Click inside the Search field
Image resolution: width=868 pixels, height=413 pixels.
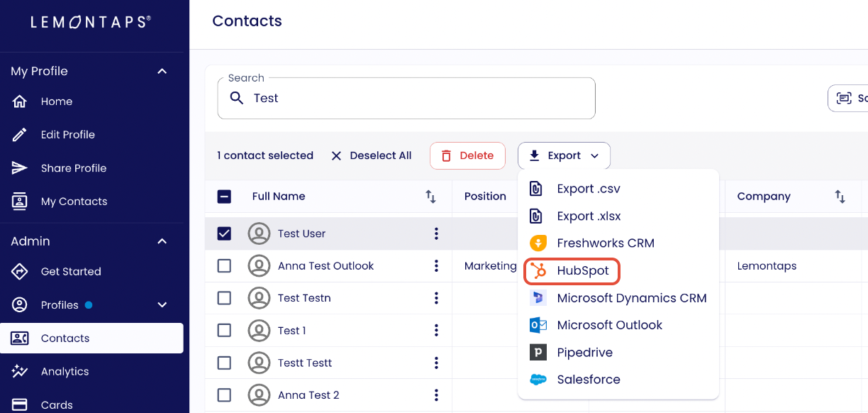[x=406, y=98]
